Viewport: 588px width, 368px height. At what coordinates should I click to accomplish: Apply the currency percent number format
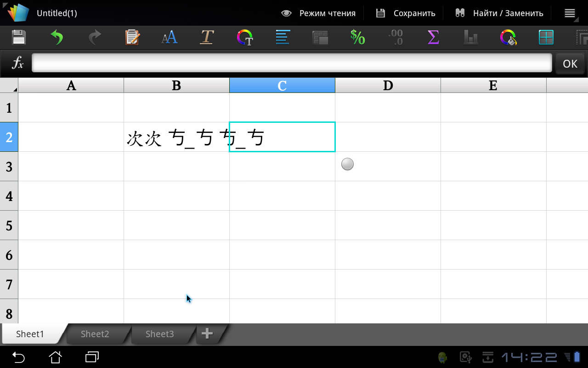coord(357,37)
